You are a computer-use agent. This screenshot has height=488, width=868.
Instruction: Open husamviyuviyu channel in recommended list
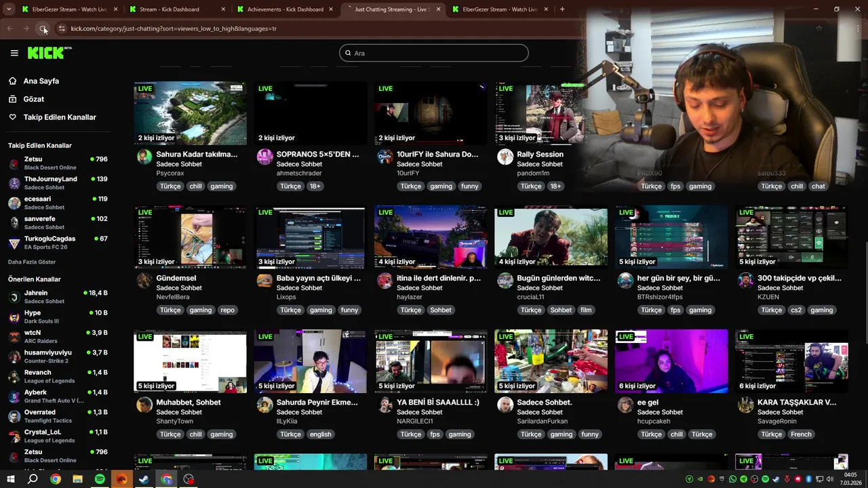[58, 357]
